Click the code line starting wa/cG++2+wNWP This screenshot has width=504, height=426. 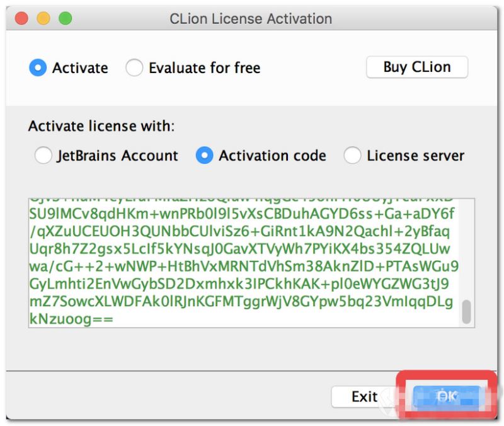[x=244, y=267]
